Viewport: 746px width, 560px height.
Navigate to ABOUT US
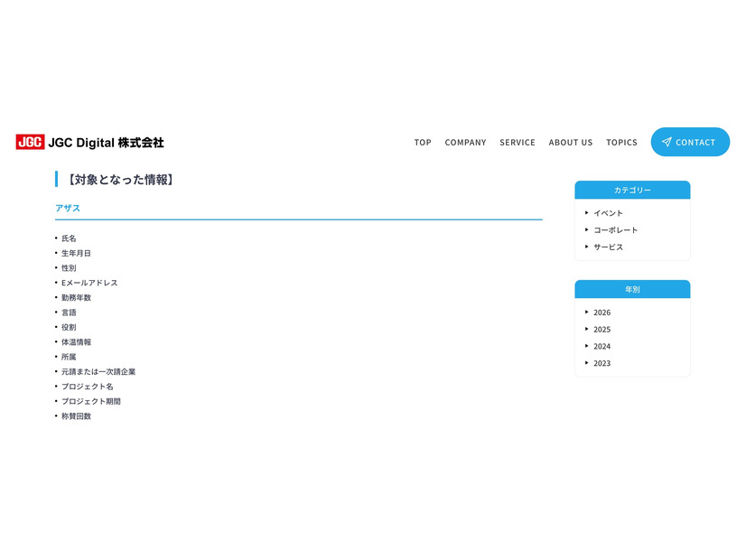pos(571,143)
